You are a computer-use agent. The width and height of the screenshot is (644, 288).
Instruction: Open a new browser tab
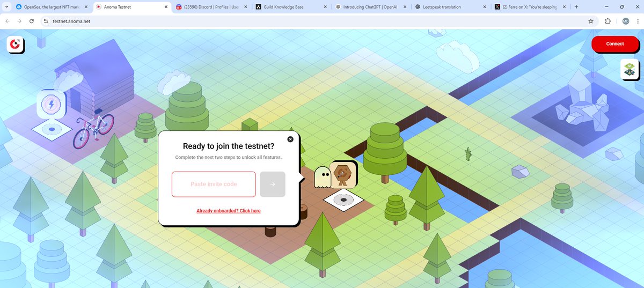click(576, 7)
